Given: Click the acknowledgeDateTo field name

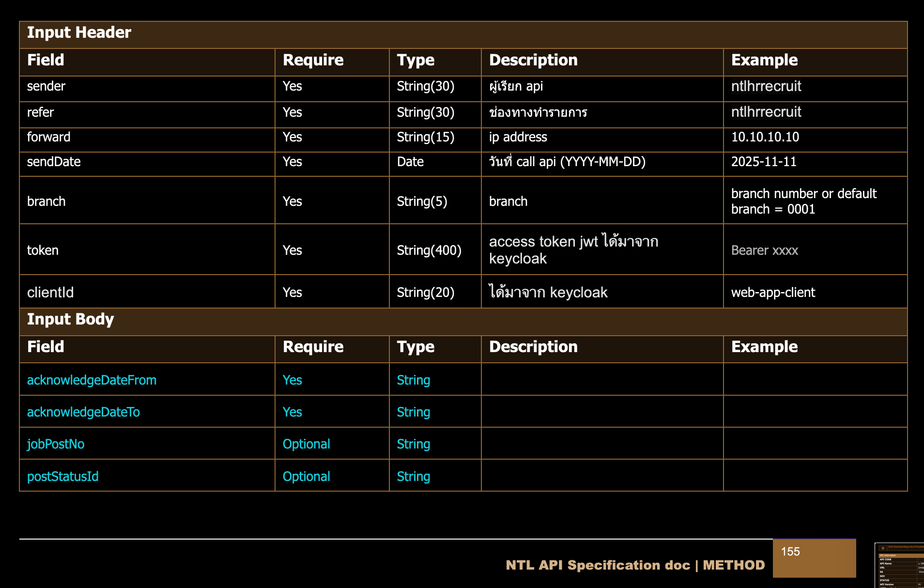Looking at the screenshot, I should click(83, 412).
